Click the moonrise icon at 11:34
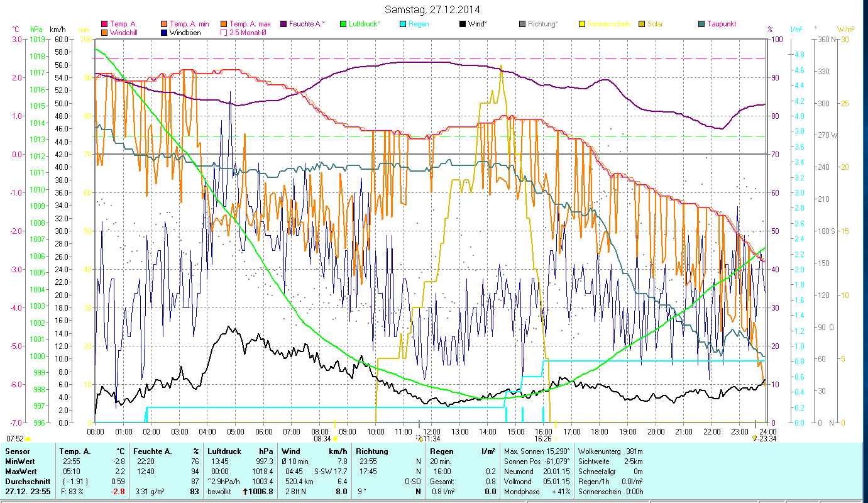Viewport: 868px width, 503px height. click(419, 438)
